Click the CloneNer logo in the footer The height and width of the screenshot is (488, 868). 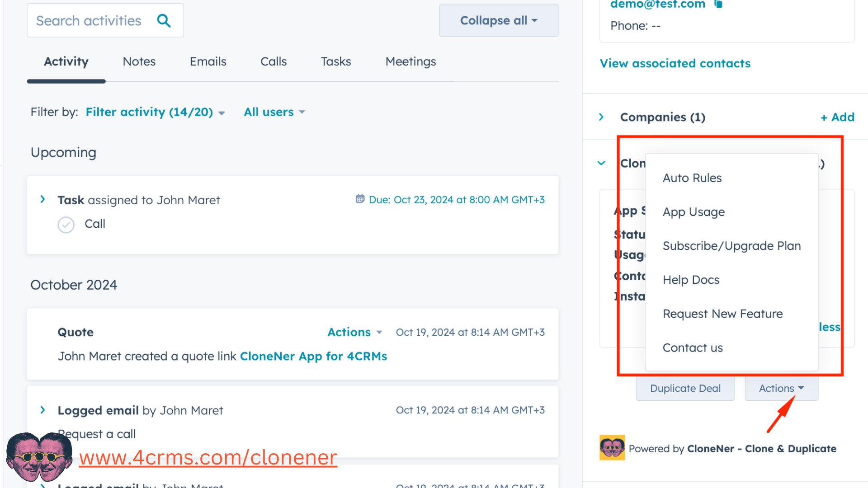pos(612,447)
